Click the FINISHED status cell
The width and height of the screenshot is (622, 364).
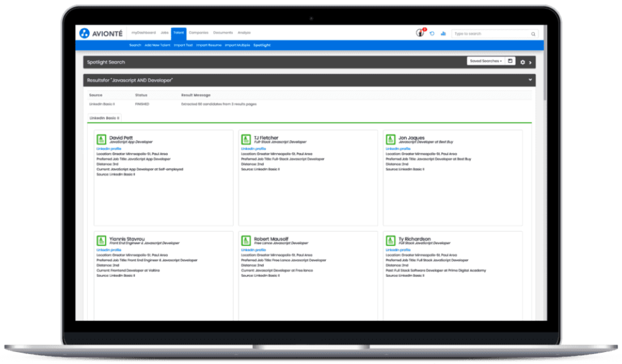click(142, 104)
